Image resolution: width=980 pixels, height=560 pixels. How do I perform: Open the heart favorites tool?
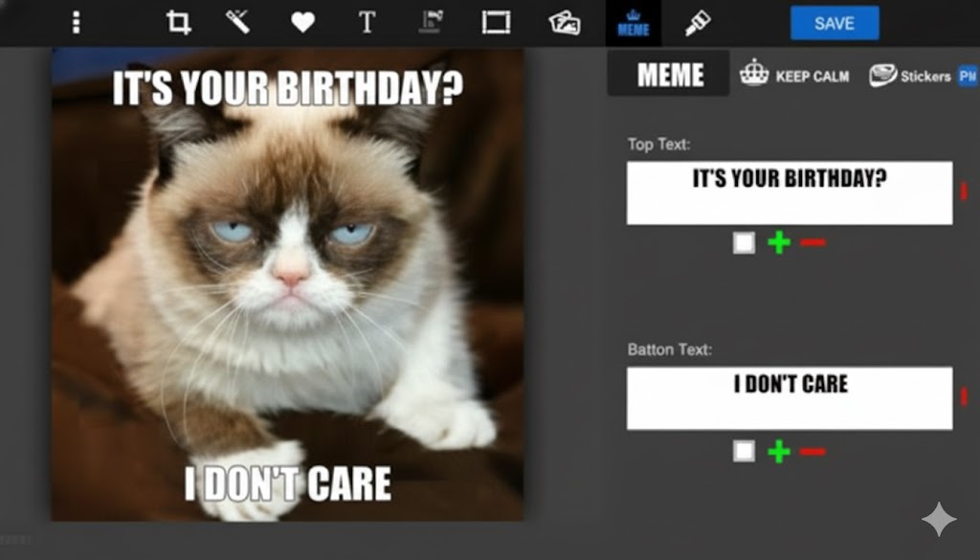click(x=302, y=23)
